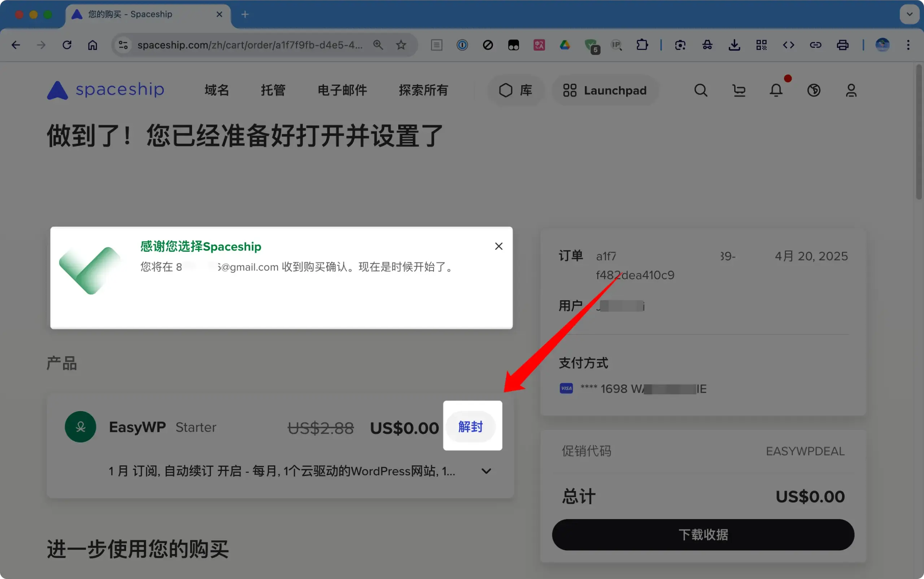Dismiss the 感谢您选择Spaceship notice

(498, 246)
